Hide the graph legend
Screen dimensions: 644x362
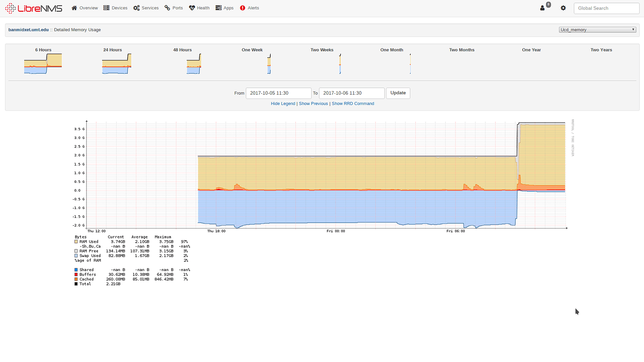pyautogui.click(x=283, y=103)
